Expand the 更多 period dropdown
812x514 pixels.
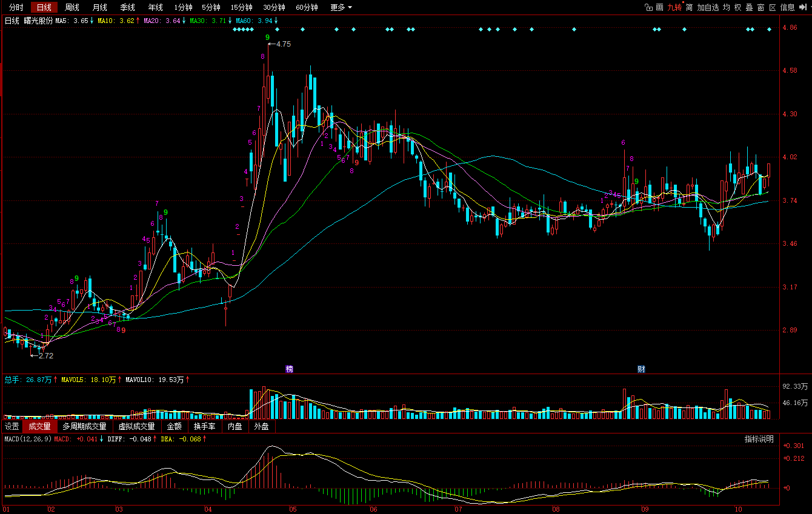[341, 7]
